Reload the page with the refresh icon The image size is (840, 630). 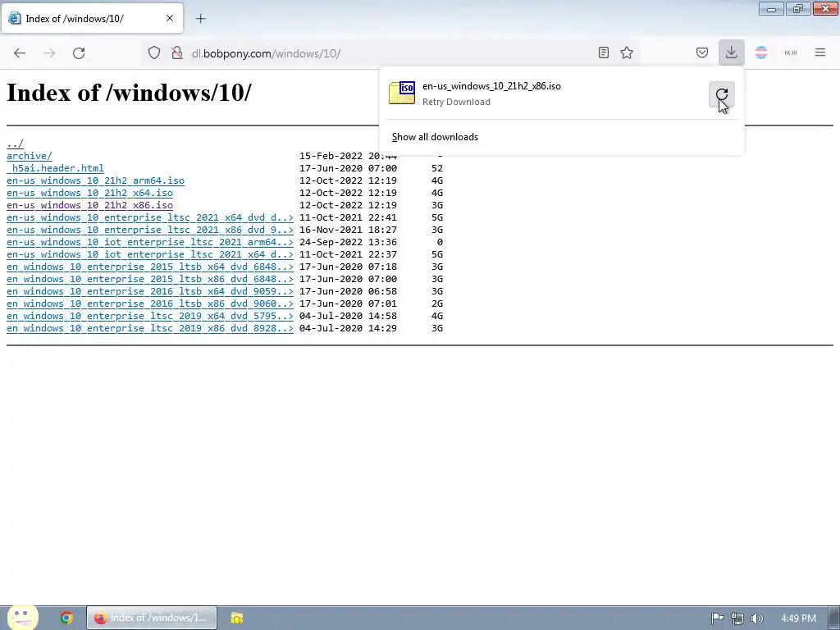point(79,53)
